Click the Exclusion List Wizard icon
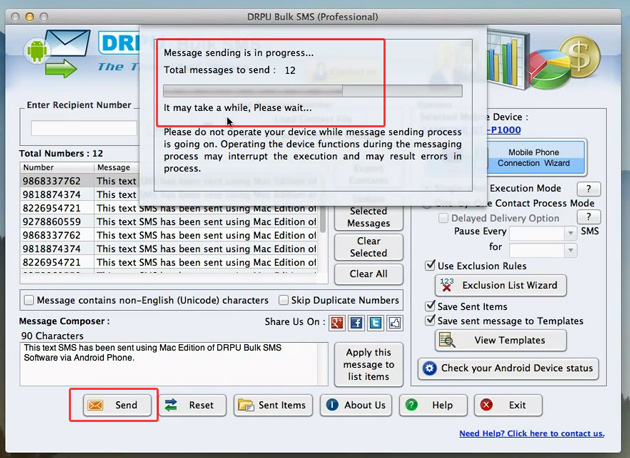 [446, 285]
